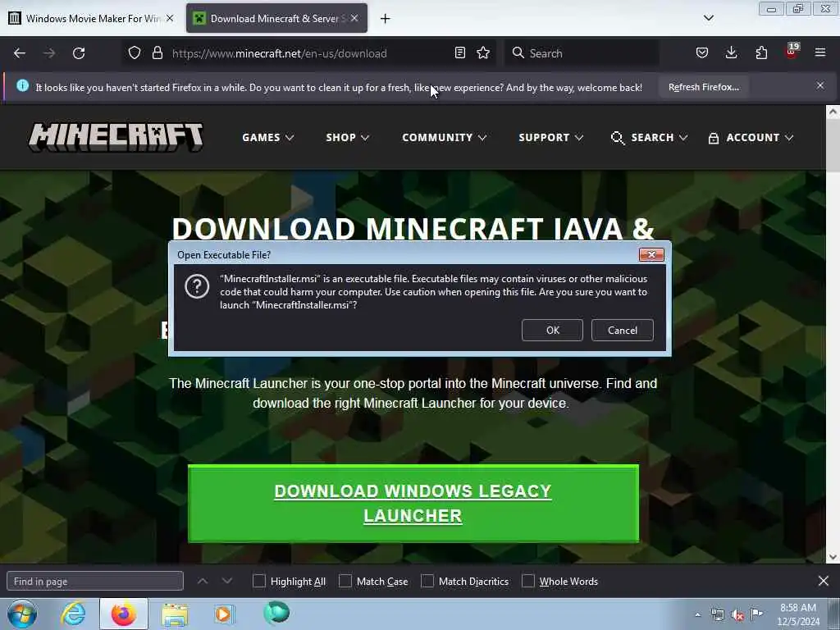Expand the GAMES menu
840x630 pixels.
268,138
